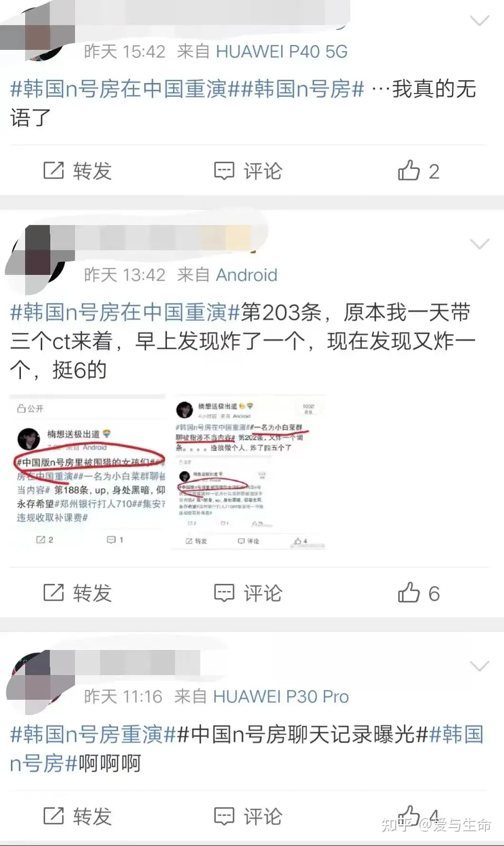Screen dimensions: 504x846
Task: Open Android source link on second post
Action: tap(247, 275)
